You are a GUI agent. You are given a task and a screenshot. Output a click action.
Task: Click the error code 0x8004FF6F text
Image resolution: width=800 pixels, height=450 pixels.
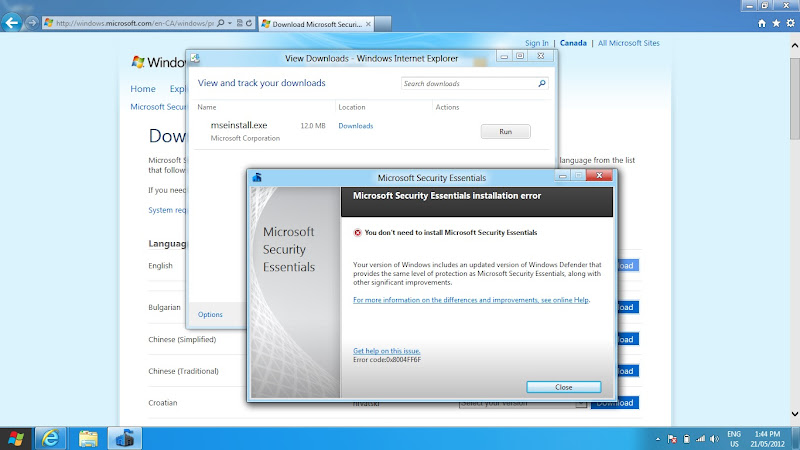387,360
